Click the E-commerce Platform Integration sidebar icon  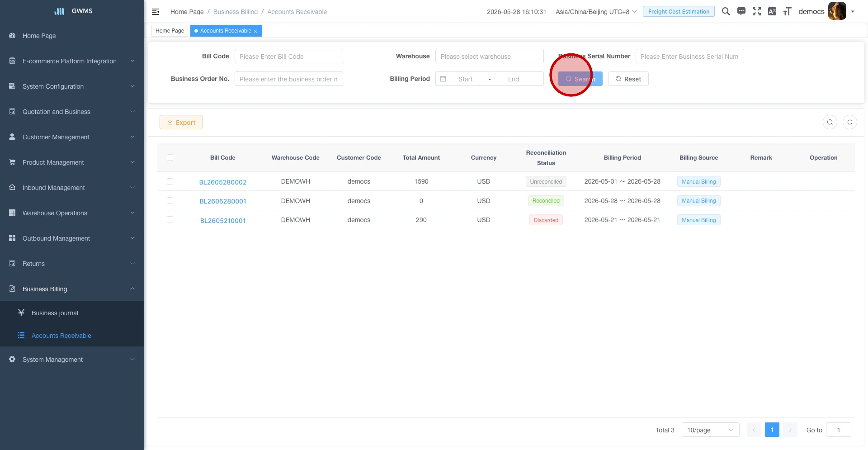coord(12,61)
